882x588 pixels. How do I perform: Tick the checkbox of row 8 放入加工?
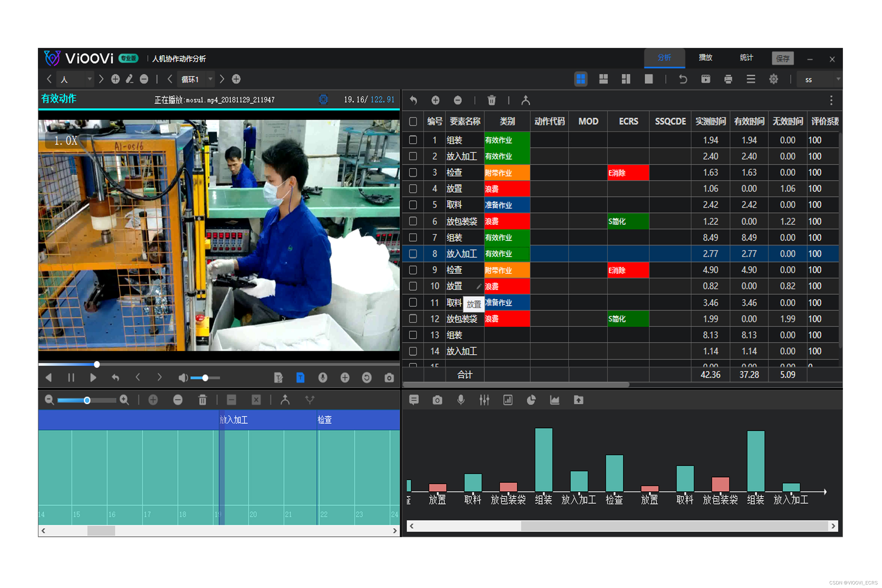[x=413, y=254]
